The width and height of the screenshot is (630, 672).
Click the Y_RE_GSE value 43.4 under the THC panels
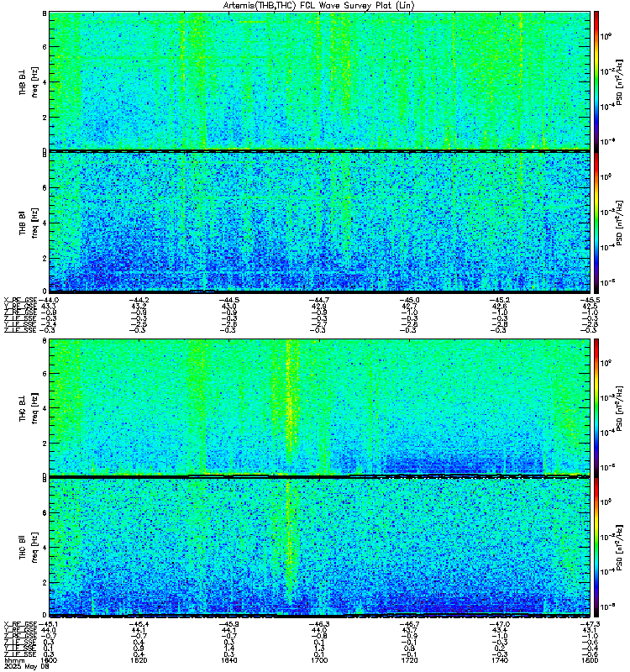point(500,630)
